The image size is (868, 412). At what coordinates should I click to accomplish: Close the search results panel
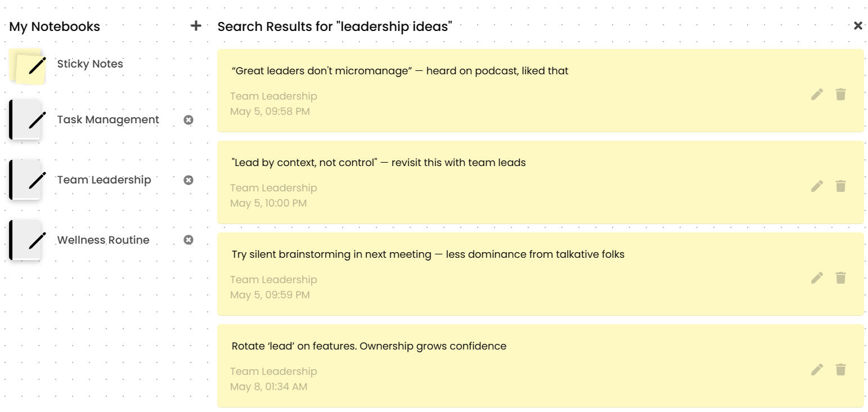[858, 26]
